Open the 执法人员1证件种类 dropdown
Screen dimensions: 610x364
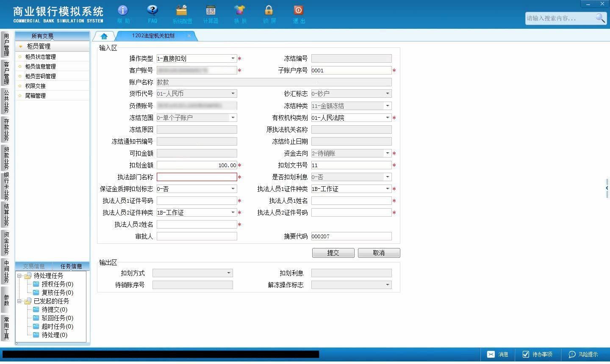[x=388, y=189]
